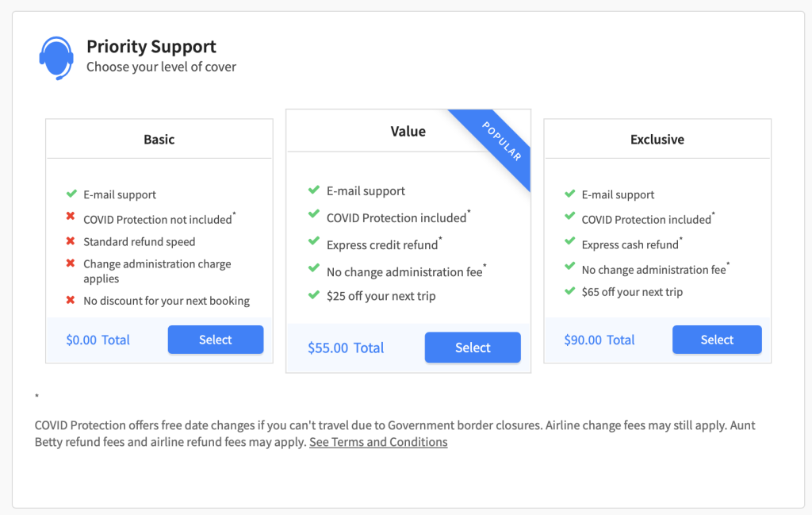The image size is (812, 515).
Task: Click the $0.00 Total price text
Action: [x=98, y=340]
